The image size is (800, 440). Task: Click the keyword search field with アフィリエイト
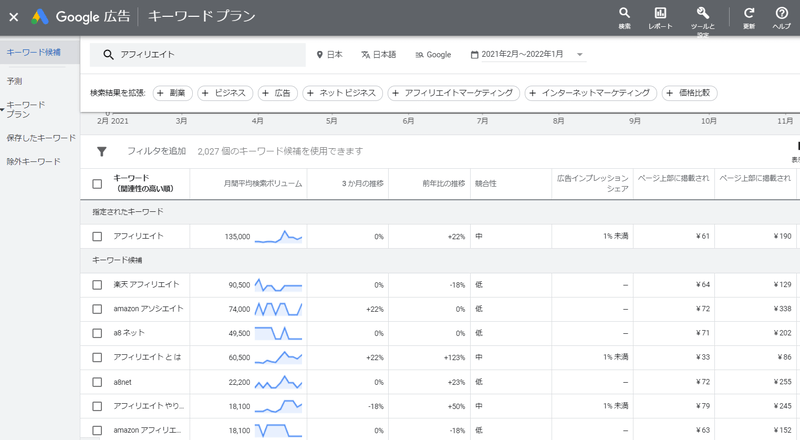click(x=197, y=55)
